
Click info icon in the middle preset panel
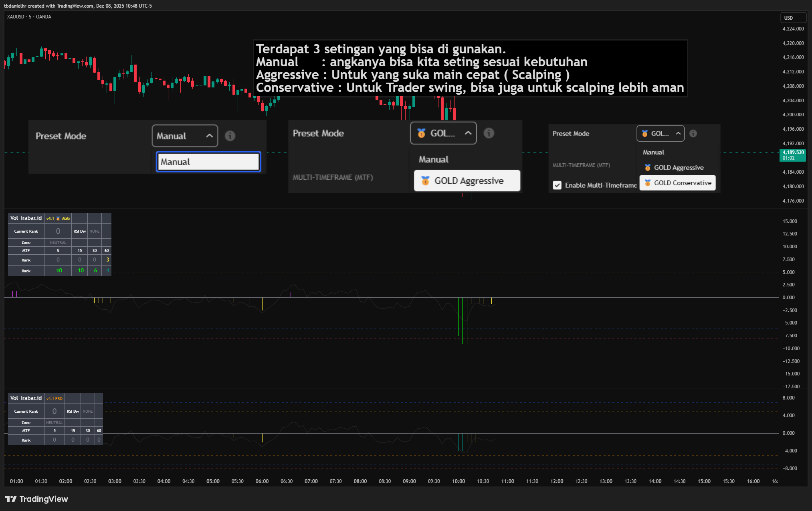[489, 133]
